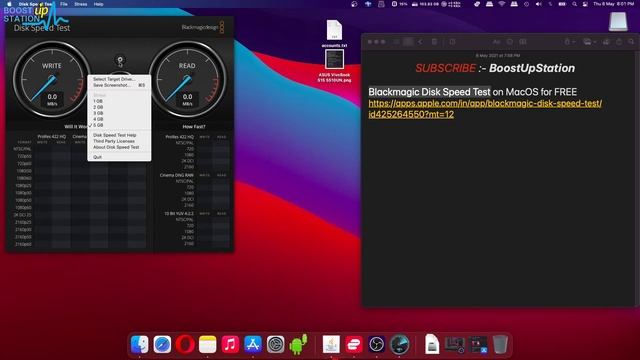This screenshot has height=360, width=640.
Task: Click the new note compose icon in Notes
Action: 452,42
